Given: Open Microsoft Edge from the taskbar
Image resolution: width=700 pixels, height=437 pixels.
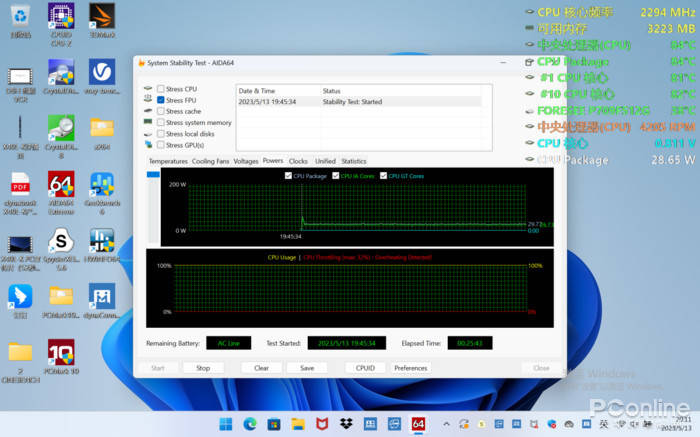Looking at the screenshot, I should coord(250,424).
